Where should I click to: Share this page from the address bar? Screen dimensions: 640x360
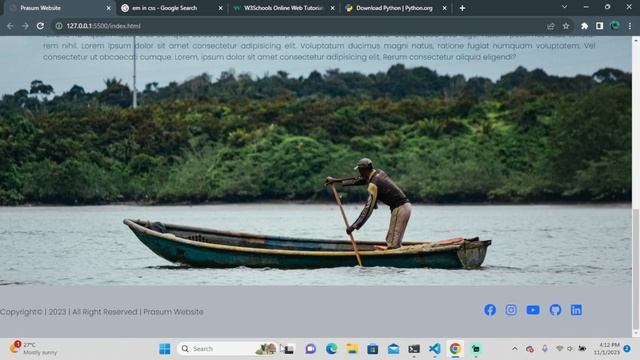pos(551,26)
